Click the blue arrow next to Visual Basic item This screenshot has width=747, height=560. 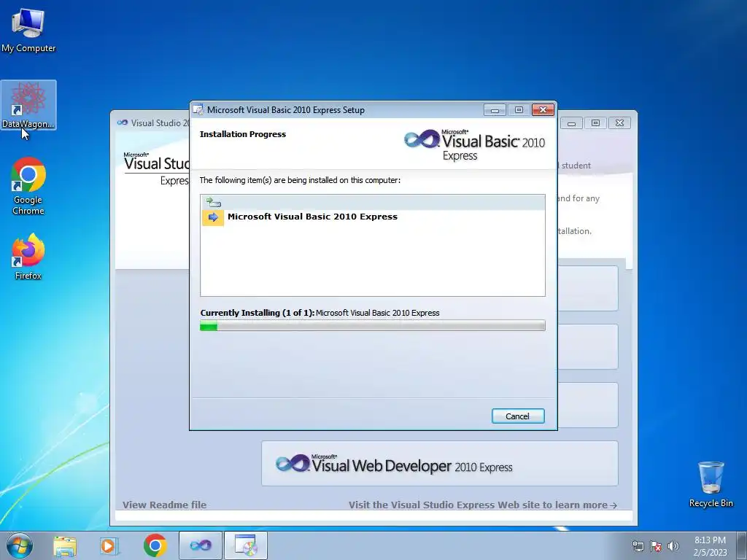213,217
